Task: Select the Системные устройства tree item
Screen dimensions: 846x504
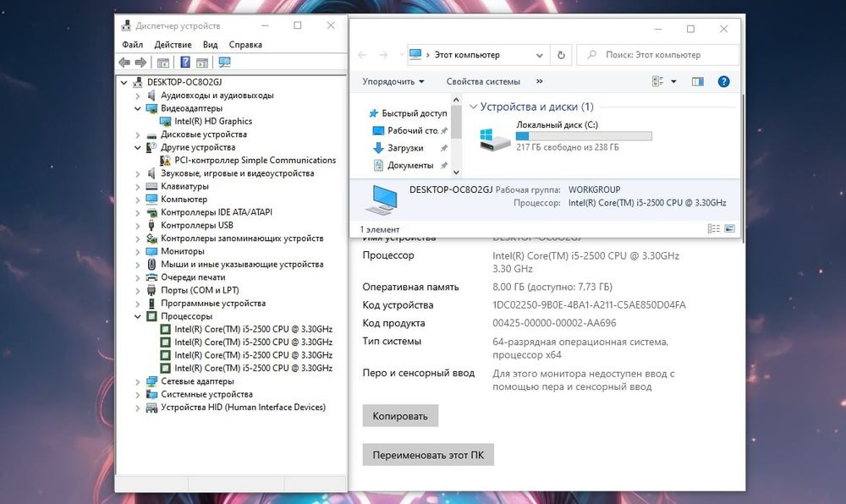Action: coord(206,395)
